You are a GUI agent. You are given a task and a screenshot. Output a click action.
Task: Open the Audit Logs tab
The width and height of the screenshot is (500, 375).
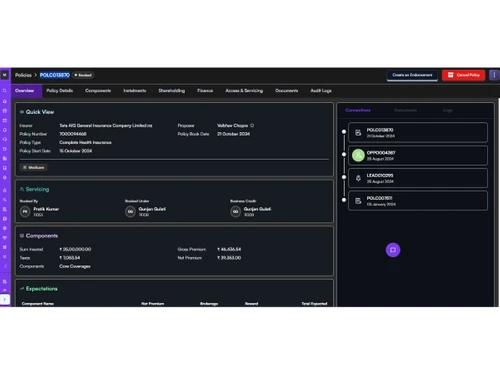coord(321,91)
